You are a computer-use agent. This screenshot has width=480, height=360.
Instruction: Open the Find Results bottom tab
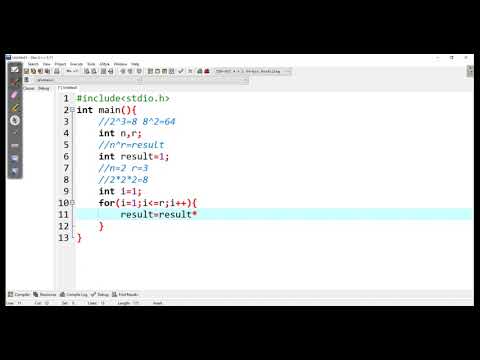125,294
